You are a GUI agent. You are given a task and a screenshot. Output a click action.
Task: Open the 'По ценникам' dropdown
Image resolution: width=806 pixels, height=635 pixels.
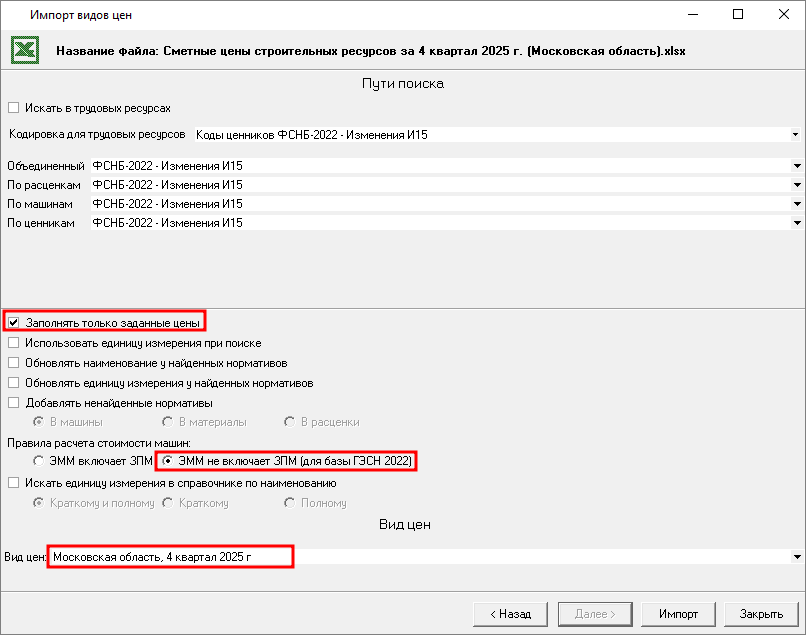(x=797, y=223)
